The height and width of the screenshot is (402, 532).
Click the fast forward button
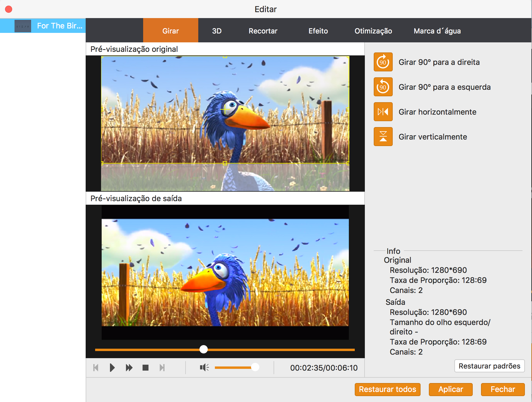click(129, 368)
